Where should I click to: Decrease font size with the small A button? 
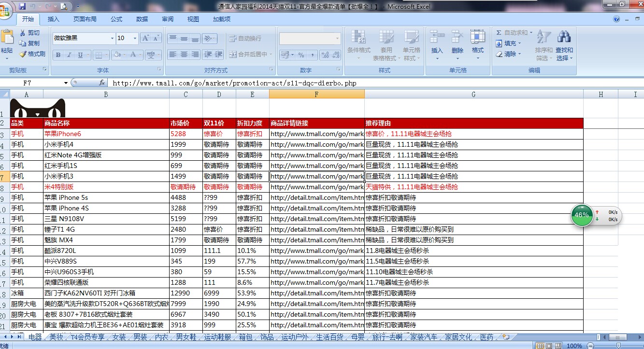156,38
